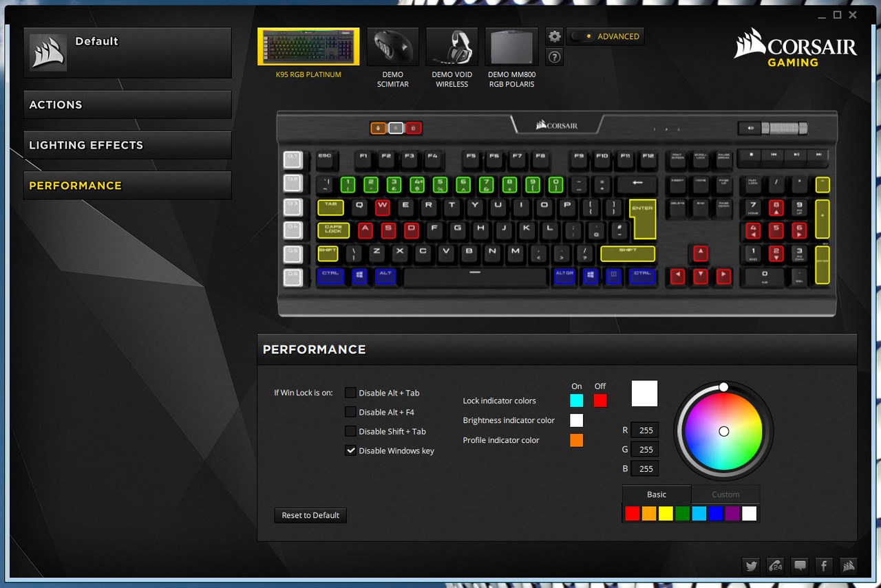Open the LIGHTING EFFECTS section
Viewport: 881px width, 588px height.
(127, 145)
